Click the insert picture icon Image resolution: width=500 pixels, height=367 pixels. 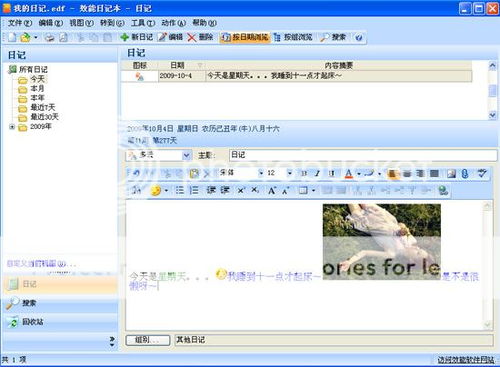pos(451,173)
